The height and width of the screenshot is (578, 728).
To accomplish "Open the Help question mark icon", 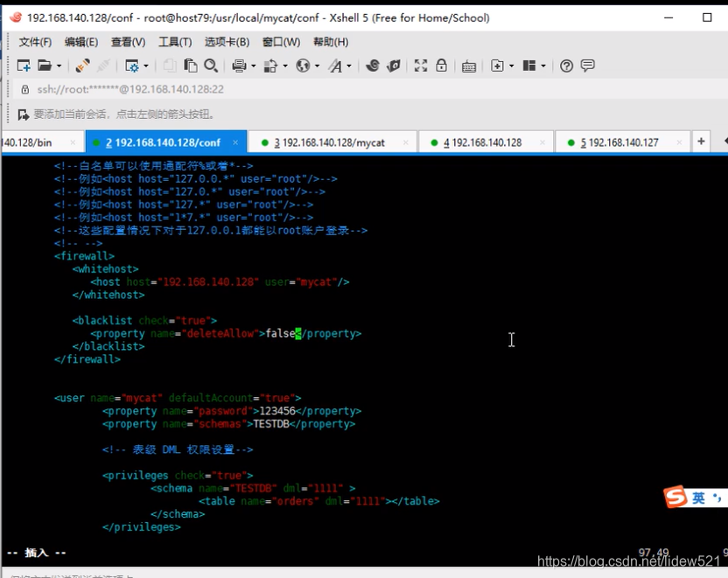I will pos(566,66).
